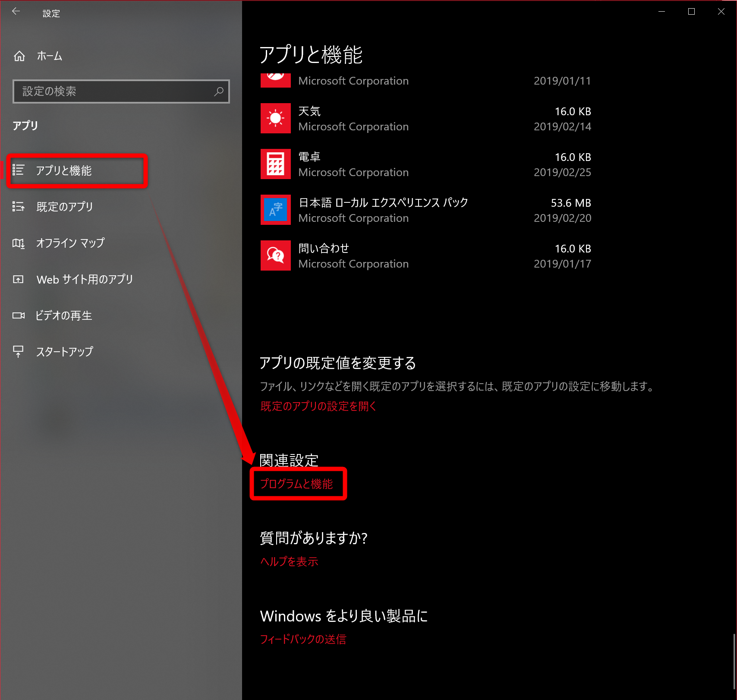
Task: Minimize the Settings window
Action: (661, 12)
